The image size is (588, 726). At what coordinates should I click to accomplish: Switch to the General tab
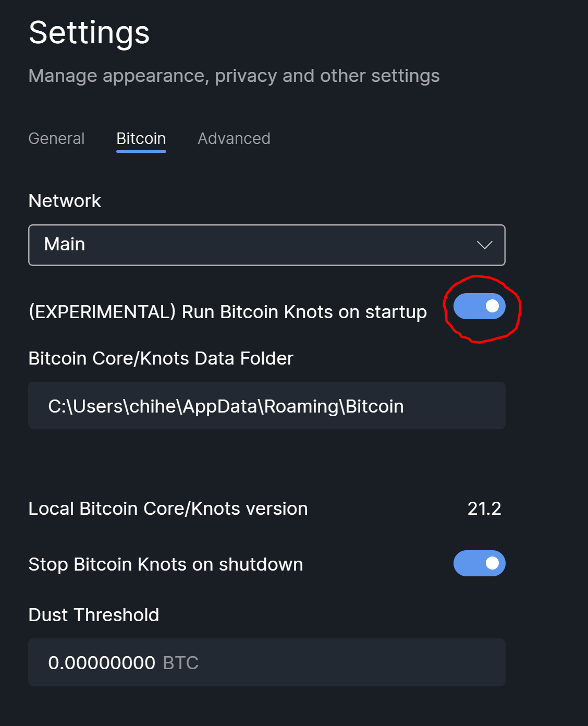[56, 139]
